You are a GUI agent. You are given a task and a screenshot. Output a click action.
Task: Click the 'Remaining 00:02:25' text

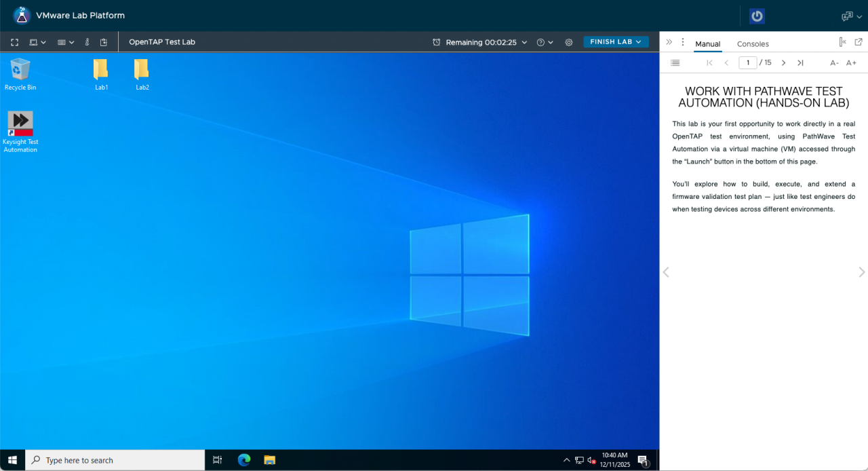tap(481, 42)
